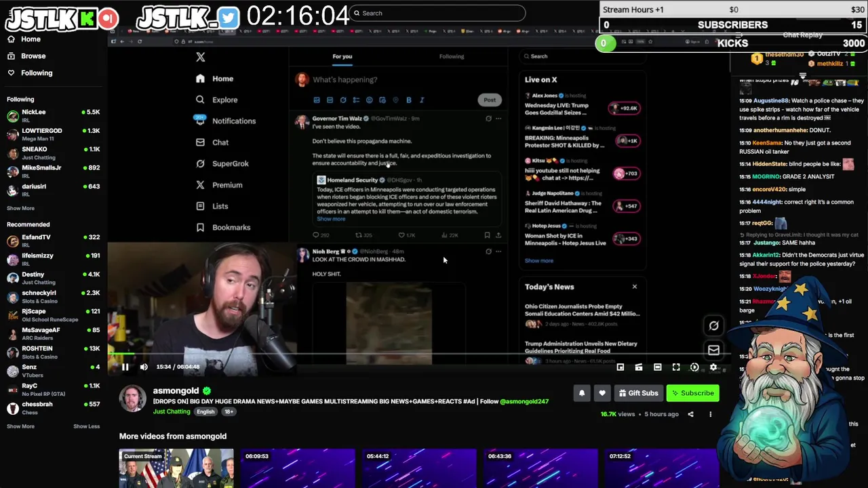The width and height of the screenshot is (868, 488).
Task: Open EsfandTV in the Recommended list
Action: [x=53, y=241]
